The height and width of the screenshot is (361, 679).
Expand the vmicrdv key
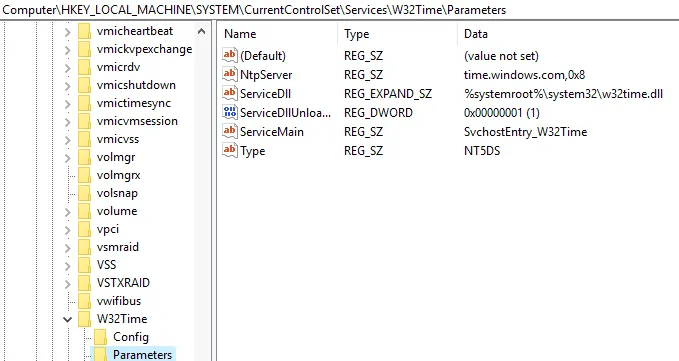tap(68, 68)
